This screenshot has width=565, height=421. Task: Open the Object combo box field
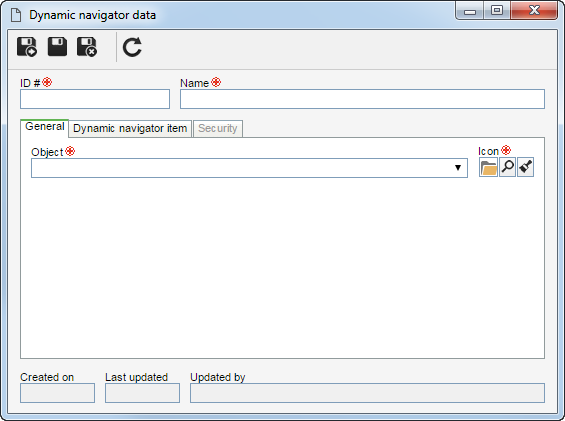click(249, 168)
